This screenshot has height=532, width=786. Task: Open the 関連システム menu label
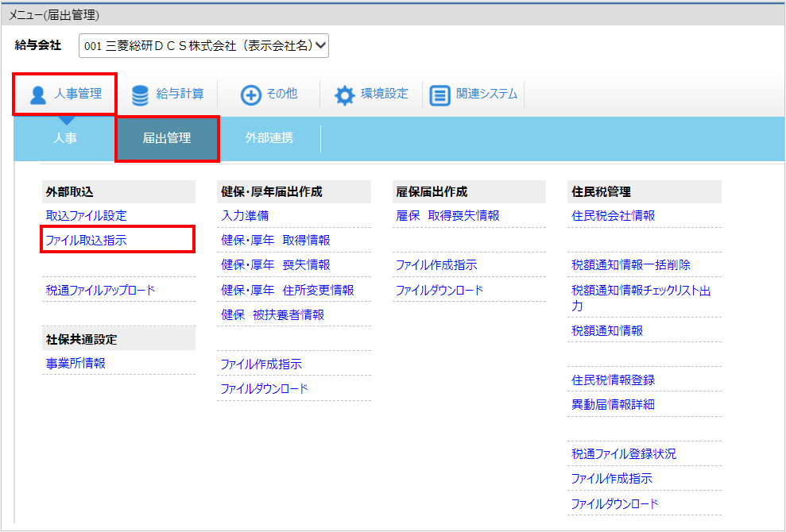coord(486,94)
